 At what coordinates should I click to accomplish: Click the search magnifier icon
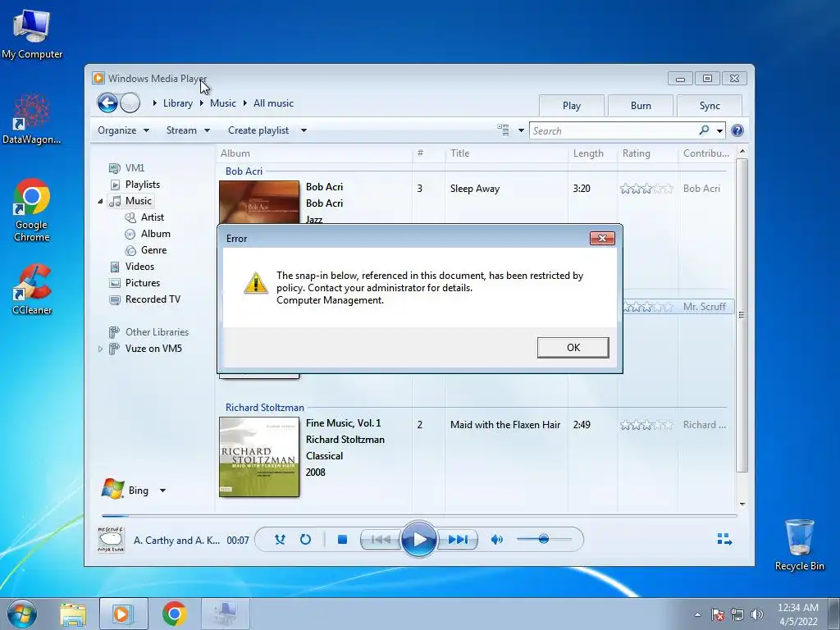tap(704, 130)
